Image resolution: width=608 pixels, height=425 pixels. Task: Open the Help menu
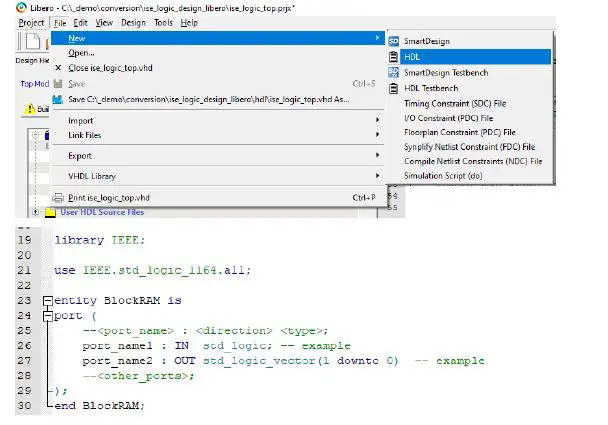coord(189,23)
